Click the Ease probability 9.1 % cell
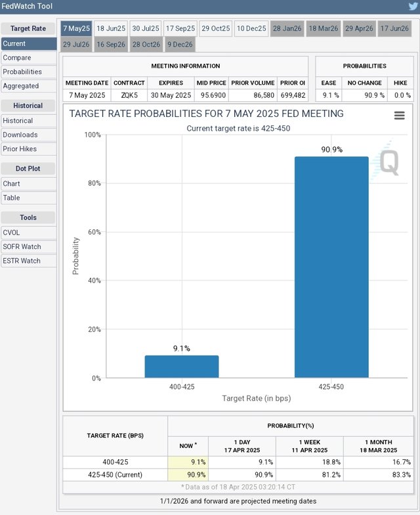Viewport: 420px width, 515px height. (329, 95)
